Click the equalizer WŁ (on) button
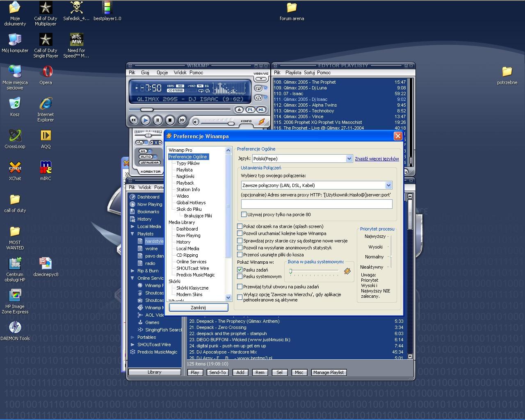The width and height of the screenshot is (525, 420). 143,151
